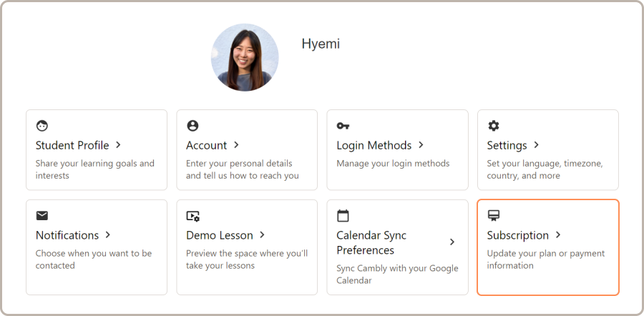Expand the chevron beside Subscription

point(558,235)
